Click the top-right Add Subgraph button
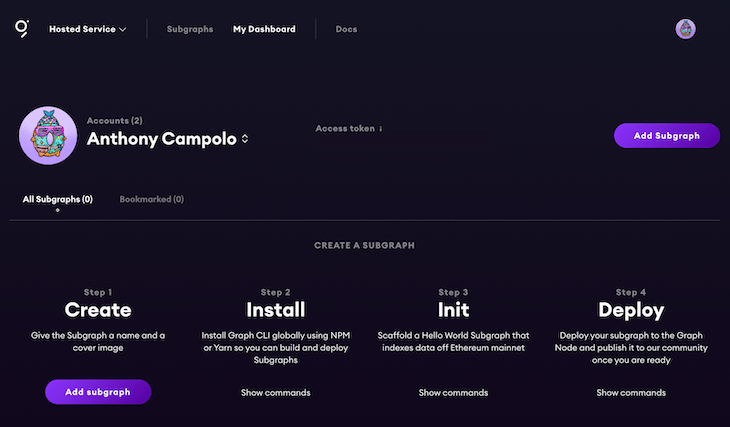This screenshot has width=730, height=427. tap(667, 136)
